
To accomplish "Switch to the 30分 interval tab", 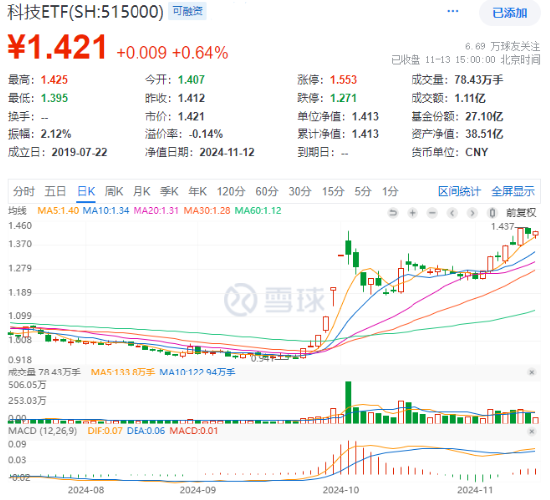I will (x=300, y=191).
